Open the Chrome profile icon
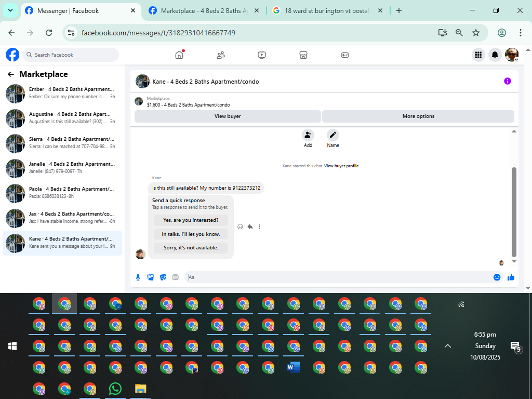 pos(502,33)
